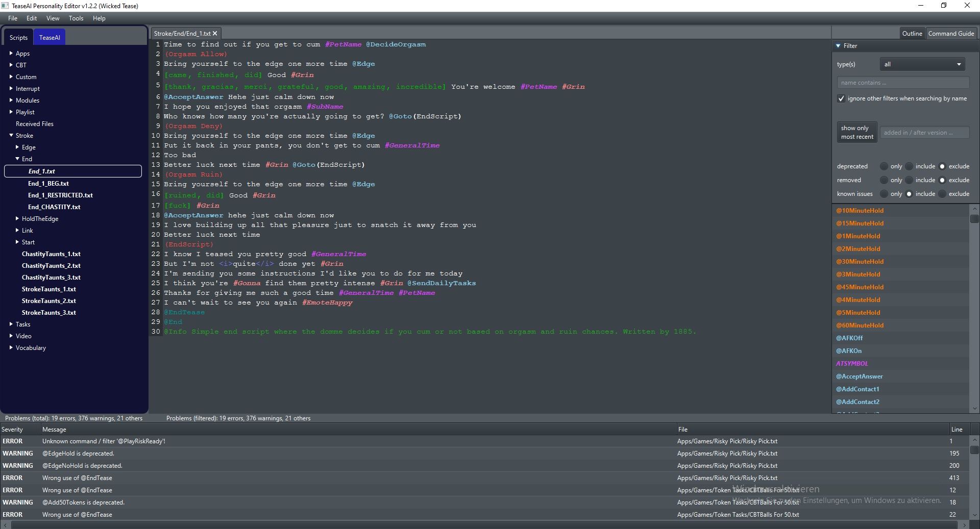This screenshot has height=529, width=980.
Task: Open the File menu
Action: (13, 18)
